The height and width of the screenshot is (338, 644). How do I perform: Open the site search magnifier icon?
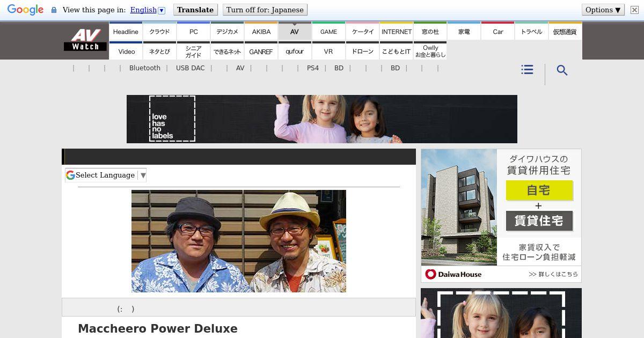point(562,70)
